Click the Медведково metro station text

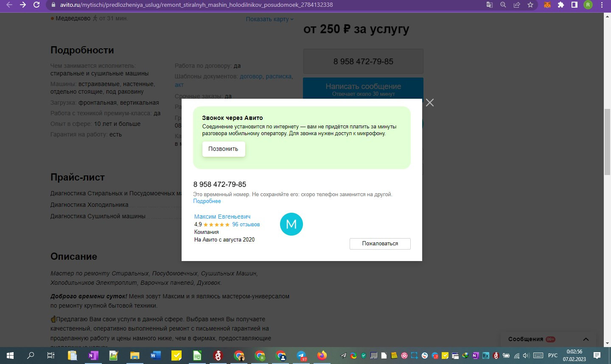(x=73, y=19)
